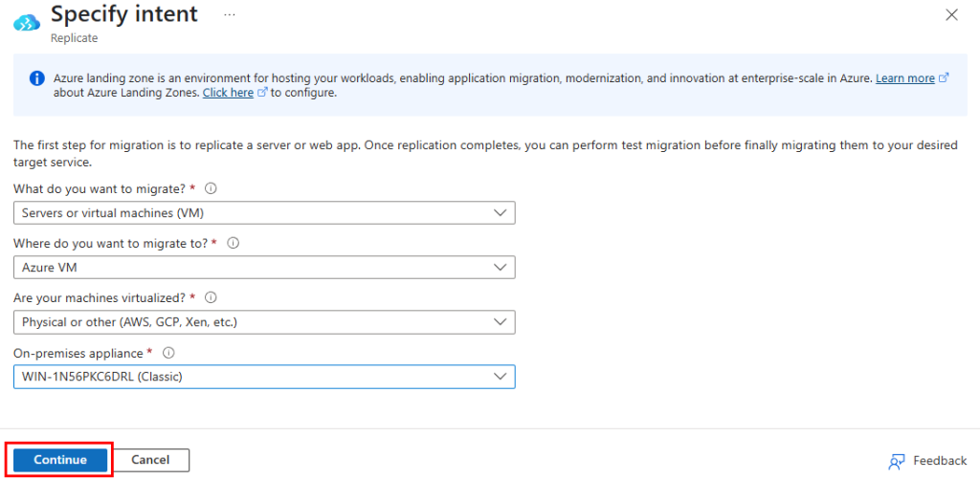Expand the Azure VM target dropdown
This screenshot has width=980, height=480.
264,267
